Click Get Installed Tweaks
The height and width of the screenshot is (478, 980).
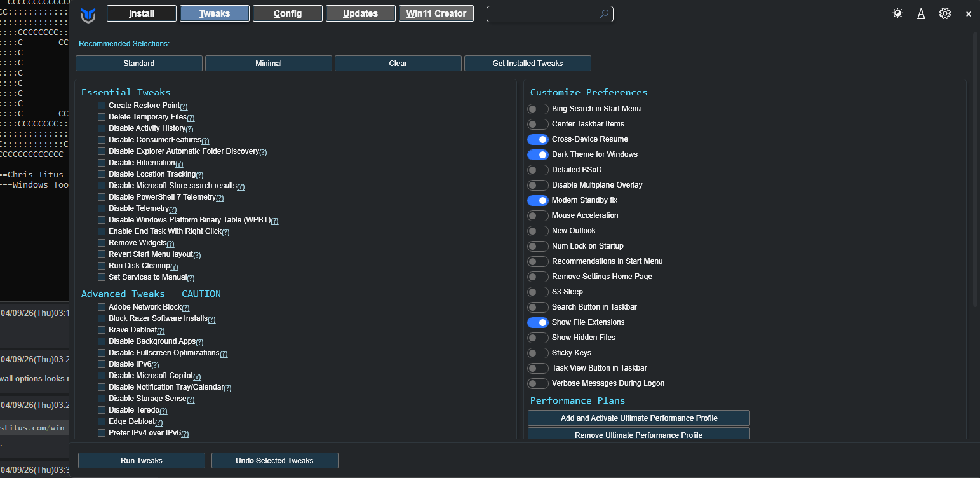[x=528, y=64]
